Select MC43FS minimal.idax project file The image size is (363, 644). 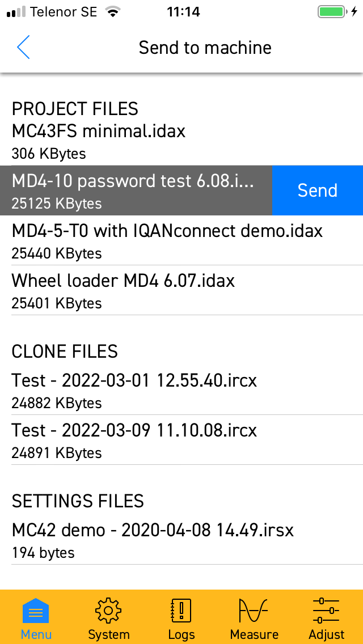click(x=181, y=141)
